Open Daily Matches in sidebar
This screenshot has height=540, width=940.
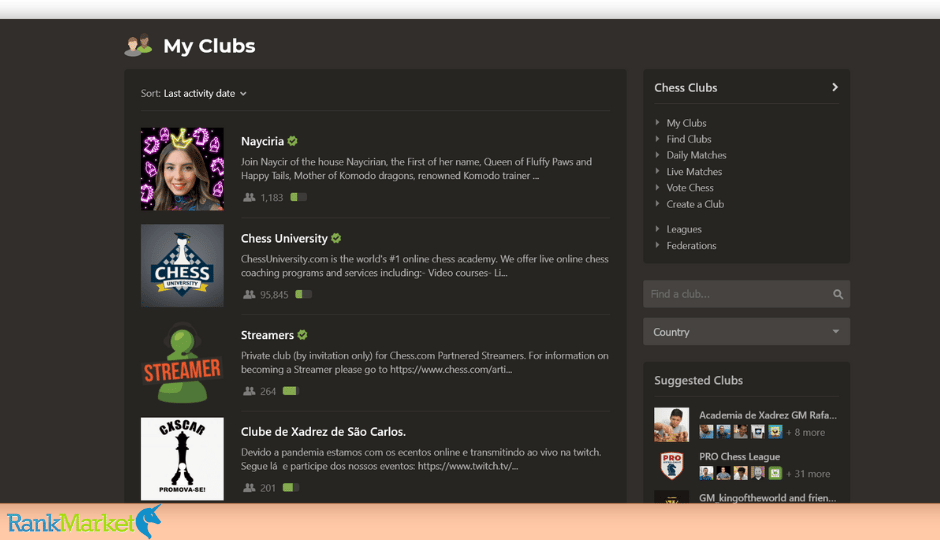697,155
